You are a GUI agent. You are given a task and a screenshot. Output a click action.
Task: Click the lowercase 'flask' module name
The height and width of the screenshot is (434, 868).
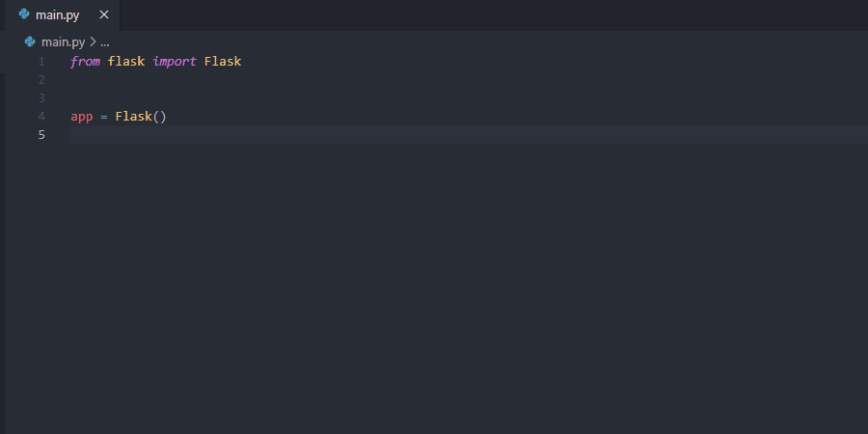point(126,62)
